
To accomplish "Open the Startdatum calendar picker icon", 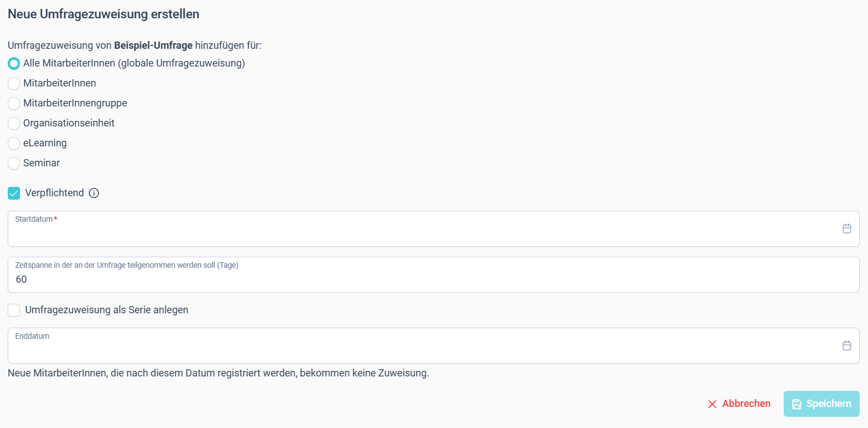I will pos(846,228).
